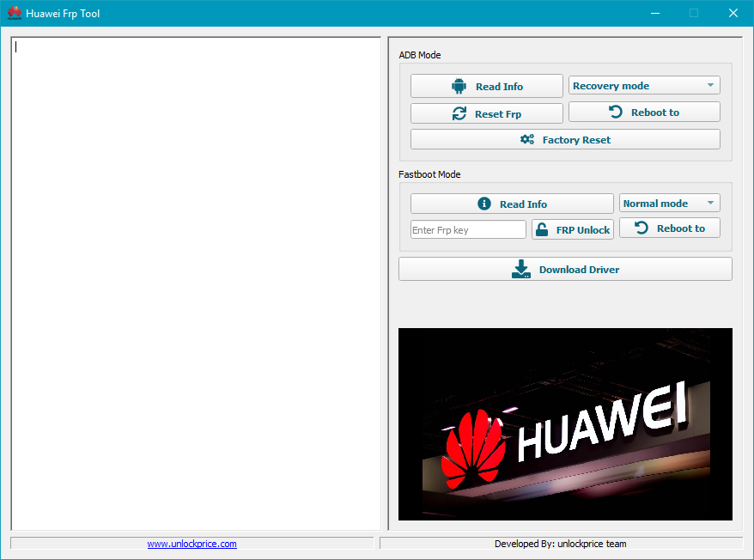The width and height of the screenshot is (754, 560).
Task: Click the 'Developed By: unlockprice team' status text
Action: (x=561, y=544)
